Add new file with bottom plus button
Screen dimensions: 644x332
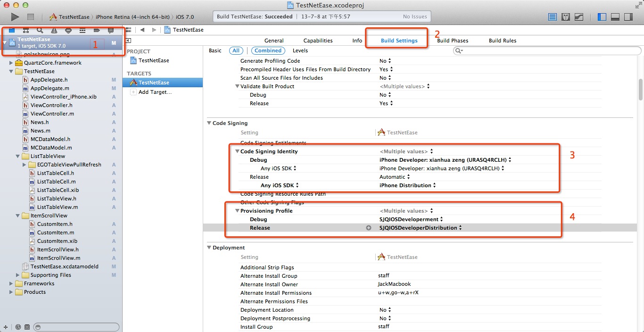(x=6, y=327)
